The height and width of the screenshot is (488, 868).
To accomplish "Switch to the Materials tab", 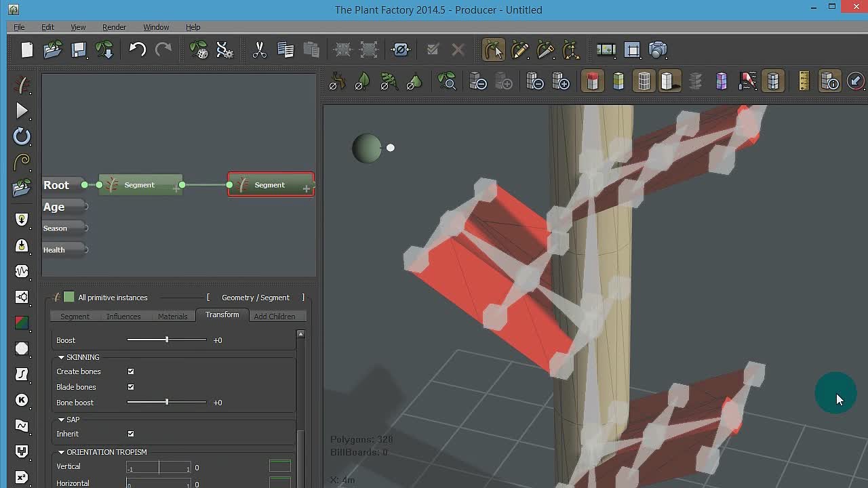I will pyautogui.click(x=172, y=317).
